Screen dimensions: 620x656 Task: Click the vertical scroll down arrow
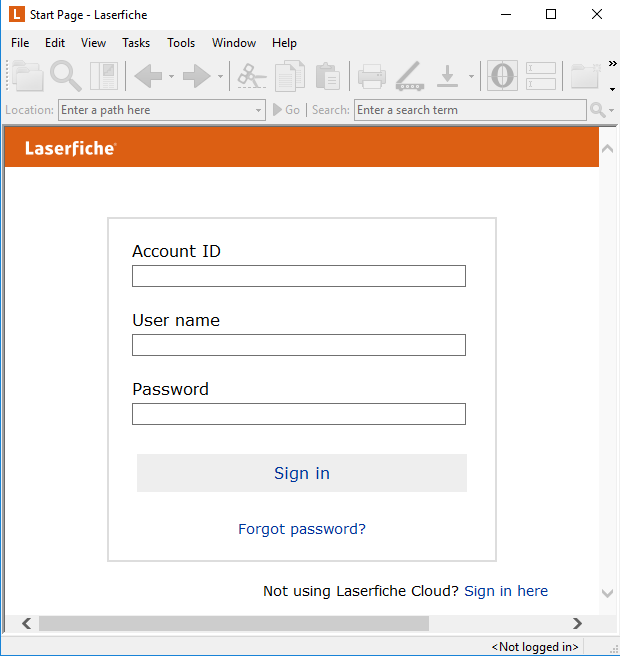pyautogui.click(x=607, y=593)
